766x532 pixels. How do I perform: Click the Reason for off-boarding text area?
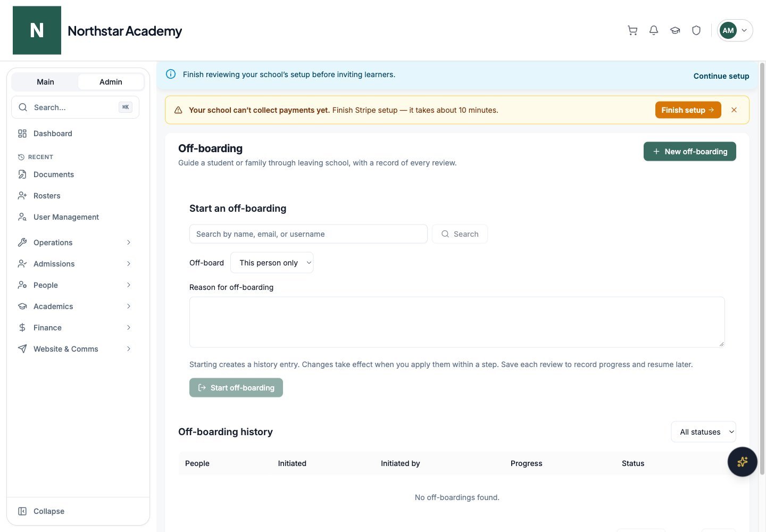pyautogui.click(x=457, y=322)
